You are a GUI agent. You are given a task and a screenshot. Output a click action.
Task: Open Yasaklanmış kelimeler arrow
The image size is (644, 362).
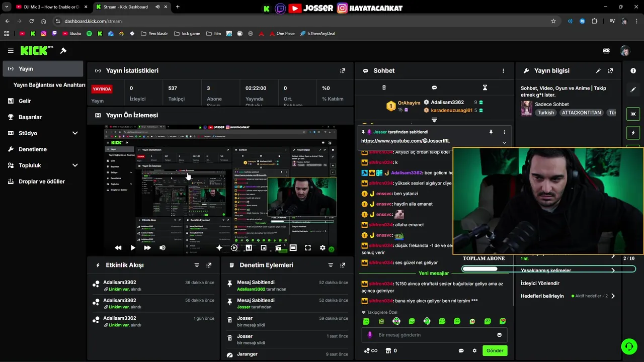[x=613, y=270]
